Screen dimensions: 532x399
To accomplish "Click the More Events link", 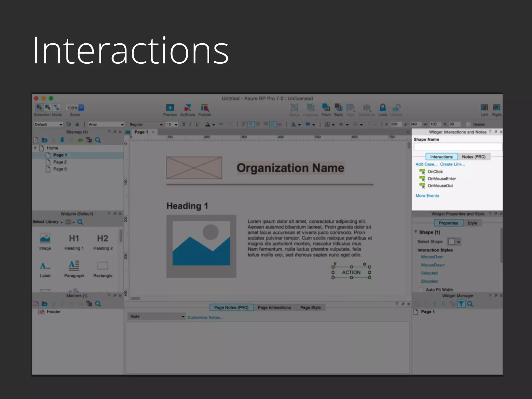I will [427, 196].
